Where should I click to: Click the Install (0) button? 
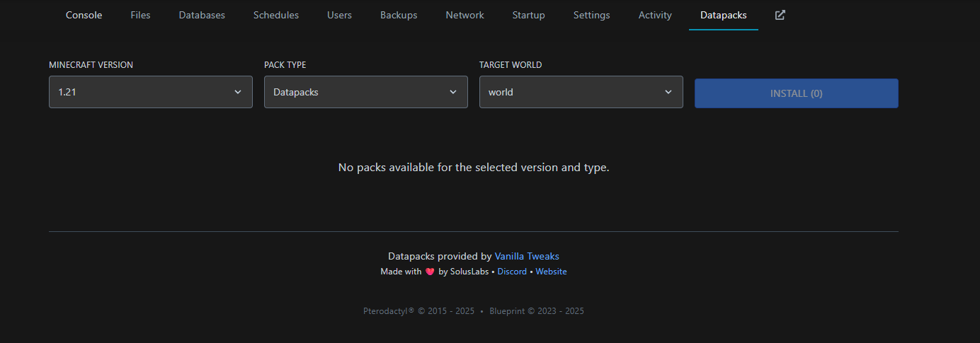point(796,93)
